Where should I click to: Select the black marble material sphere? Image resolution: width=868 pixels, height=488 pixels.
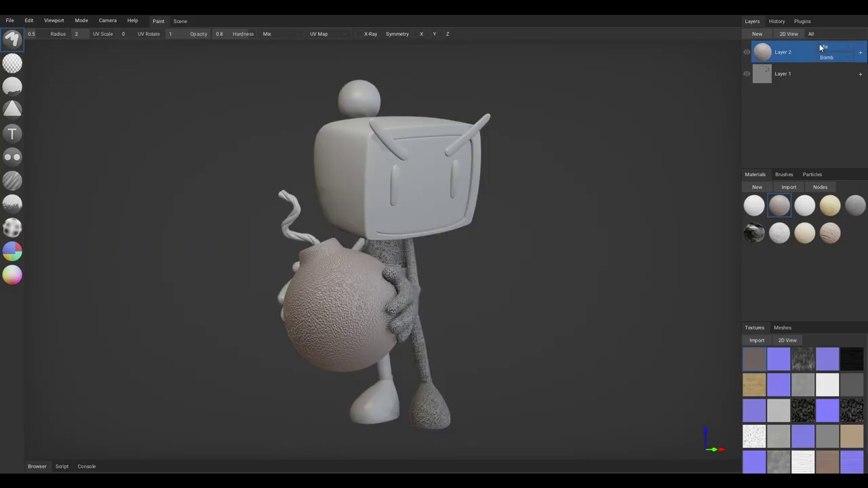[x=754, y=233]
